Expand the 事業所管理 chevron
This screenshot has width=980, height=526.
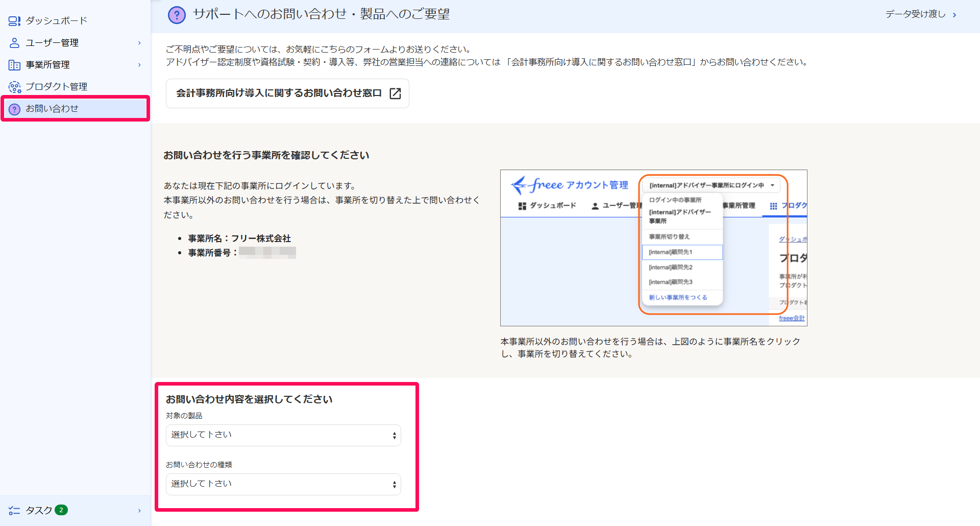click(x=139, y=65)
